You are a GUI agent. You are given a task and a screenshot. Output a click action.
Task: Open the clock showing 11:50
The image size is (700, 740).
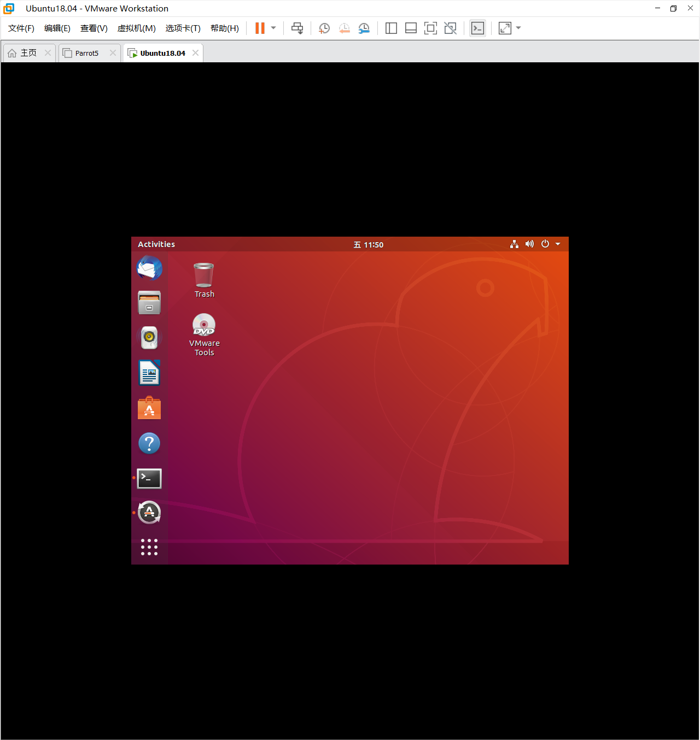coord(369,245)
